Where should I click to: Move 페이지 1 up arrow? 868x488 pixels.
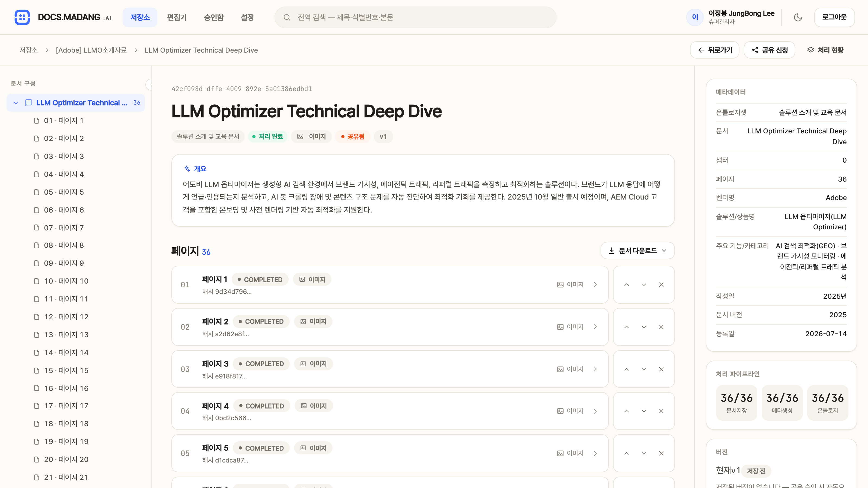(626, 285)
